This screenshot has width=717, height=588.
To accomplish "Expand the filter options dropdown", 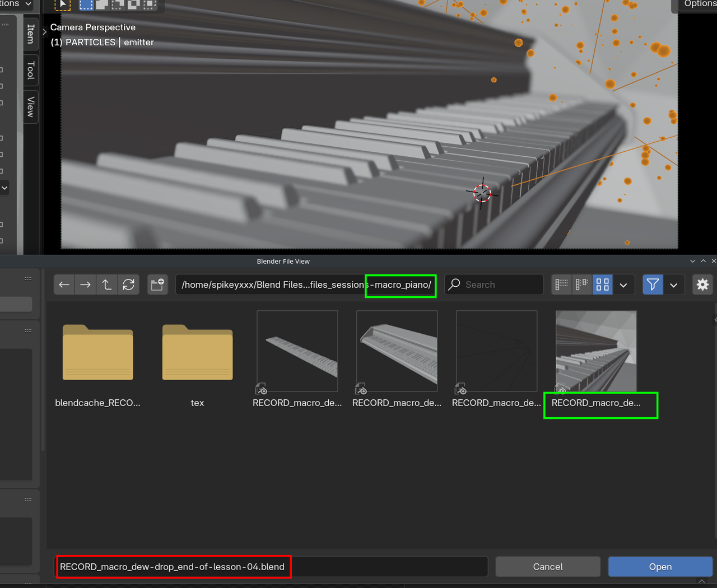I will (674, 284).
